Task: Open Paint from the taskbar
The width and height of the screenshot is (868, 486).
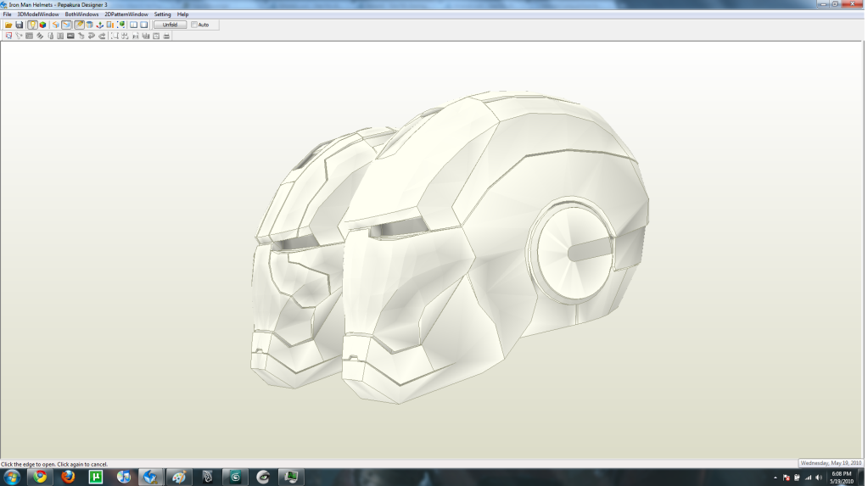Action: (178, 477)
